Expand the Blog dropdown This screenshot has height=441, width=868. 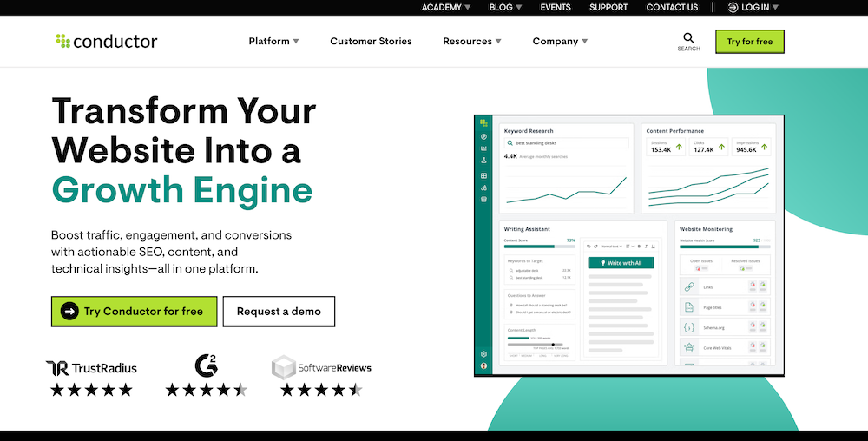click(505, 7)
